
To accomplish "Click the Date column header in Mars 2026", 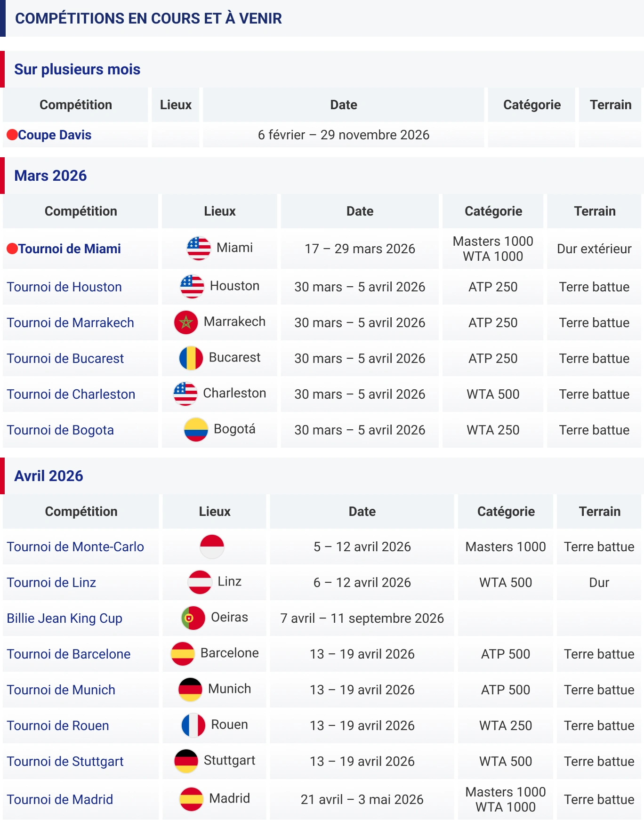I will click(x=359, y=211).
